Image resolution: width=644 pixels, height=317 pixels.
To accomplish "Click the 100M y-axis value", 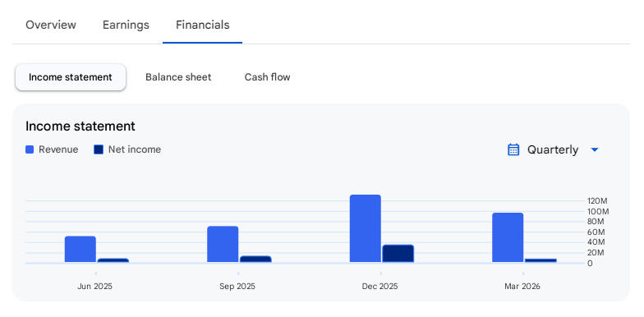I will pyautogui.click(x=598, y=212).
